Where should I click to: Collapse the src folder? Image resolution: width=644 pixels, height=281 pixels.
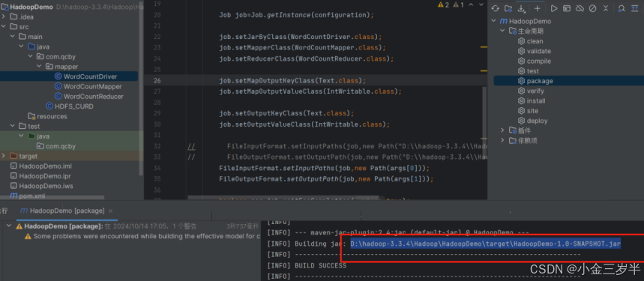click(x=4, y=27)
